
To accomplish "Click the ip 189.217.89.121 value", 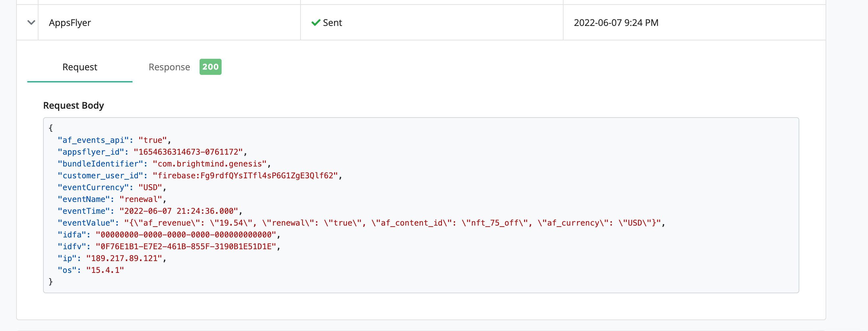I will tap(124, 258).
